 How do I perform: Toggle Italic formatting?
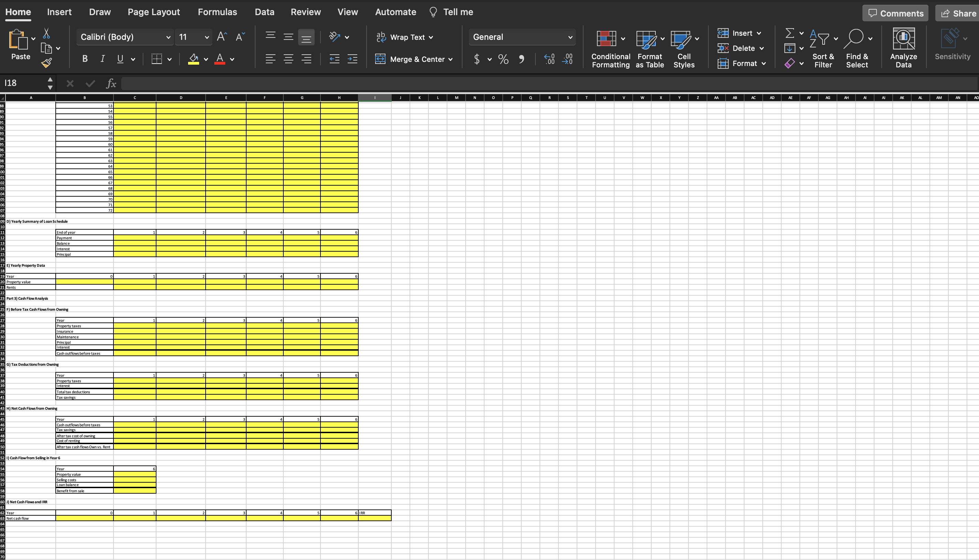(x=102, y=59)
